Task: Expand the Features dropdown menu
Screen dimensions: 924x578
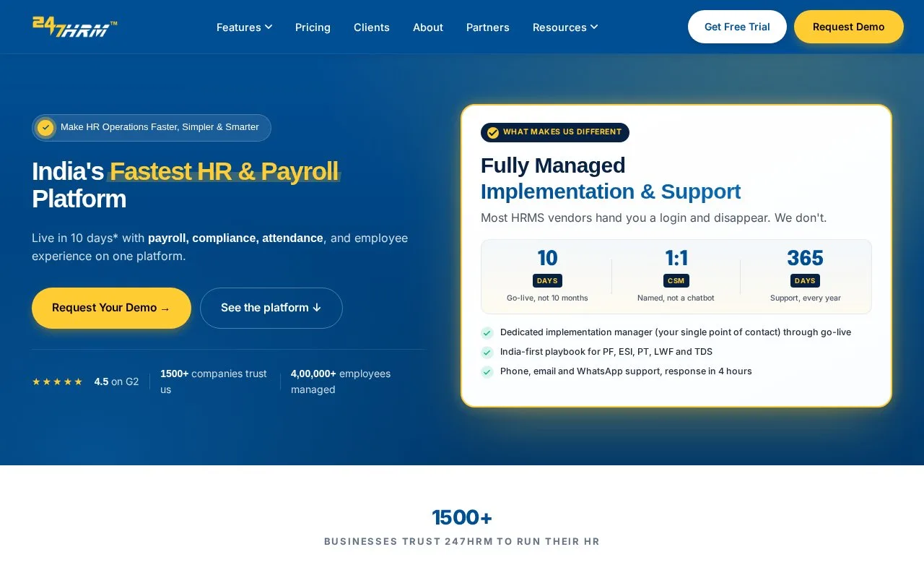Action: pos(245,27)
